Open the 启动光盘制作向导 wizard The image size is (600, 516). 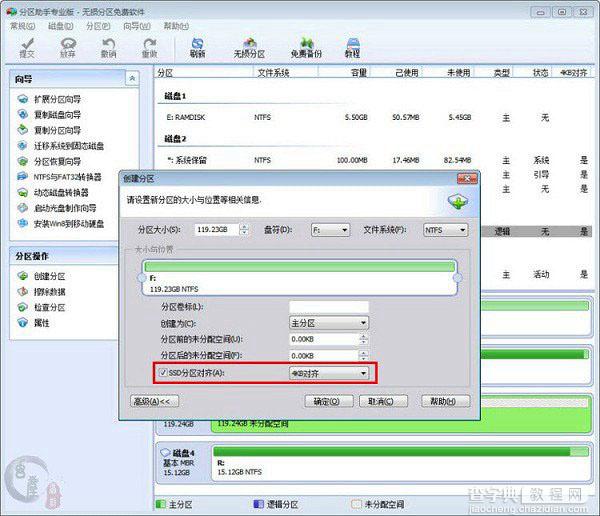click(57, 208)
